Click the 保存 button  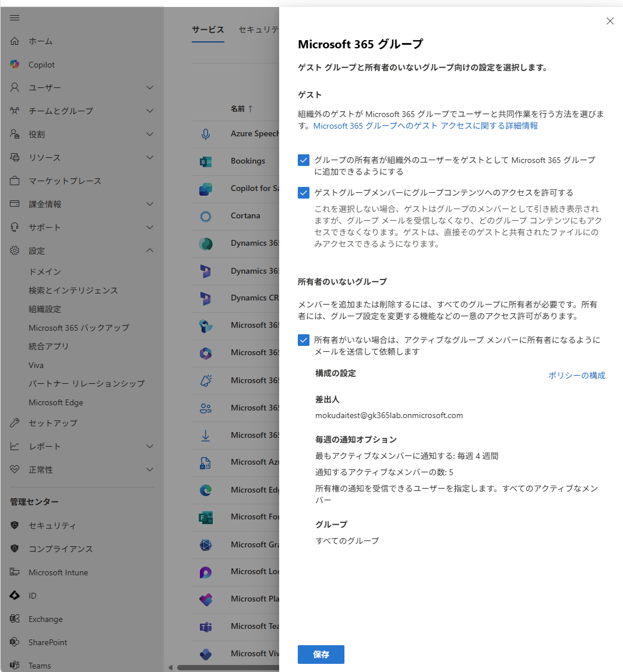click(x=321, y=655)
